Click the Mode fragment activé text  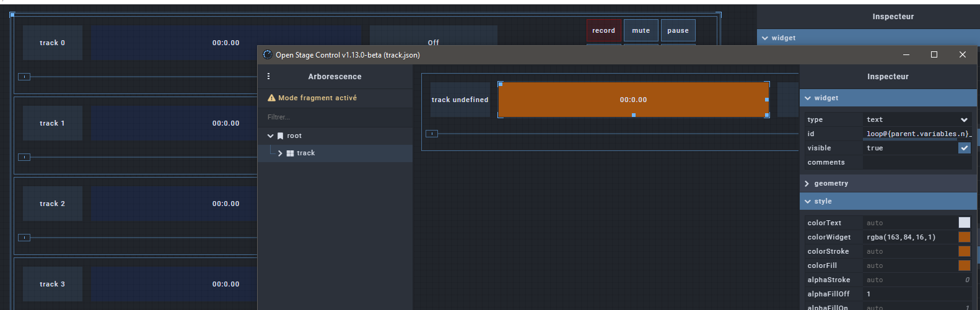pyautogui.click(x=317, y=98)
